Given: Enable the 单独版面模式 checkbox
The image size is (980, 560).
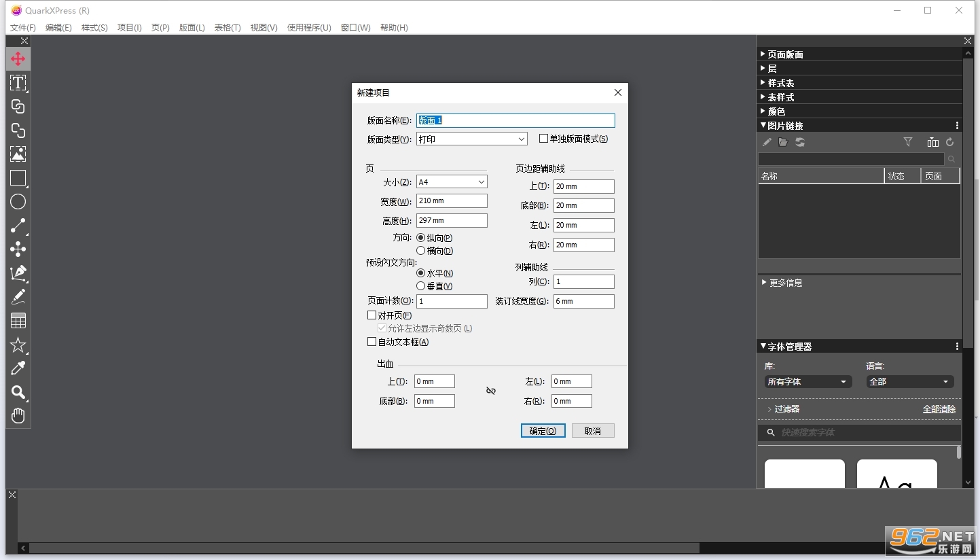Looking at the screenshot, I should click(543, 139).
